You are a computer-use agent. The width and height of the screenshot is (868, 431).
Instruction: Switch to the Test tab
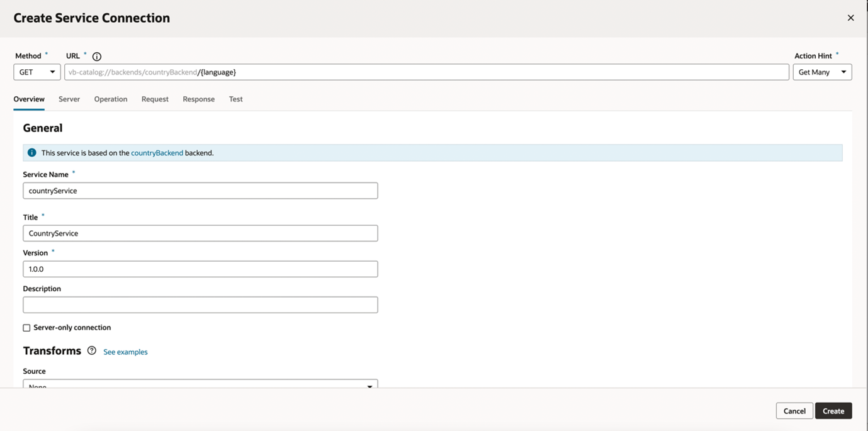tap(235, 99)
